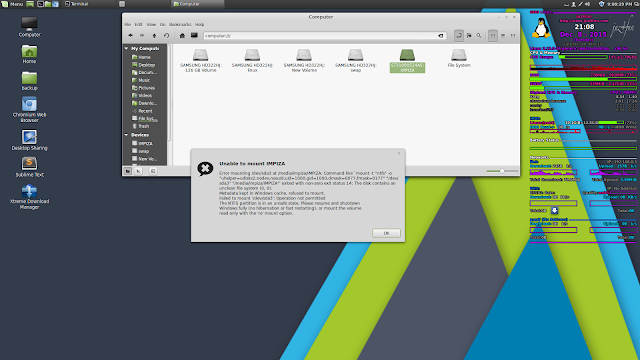The height and width of the screenshot is (360, 640).
Task: Show places in the sidebar
Action: (128, 171)
